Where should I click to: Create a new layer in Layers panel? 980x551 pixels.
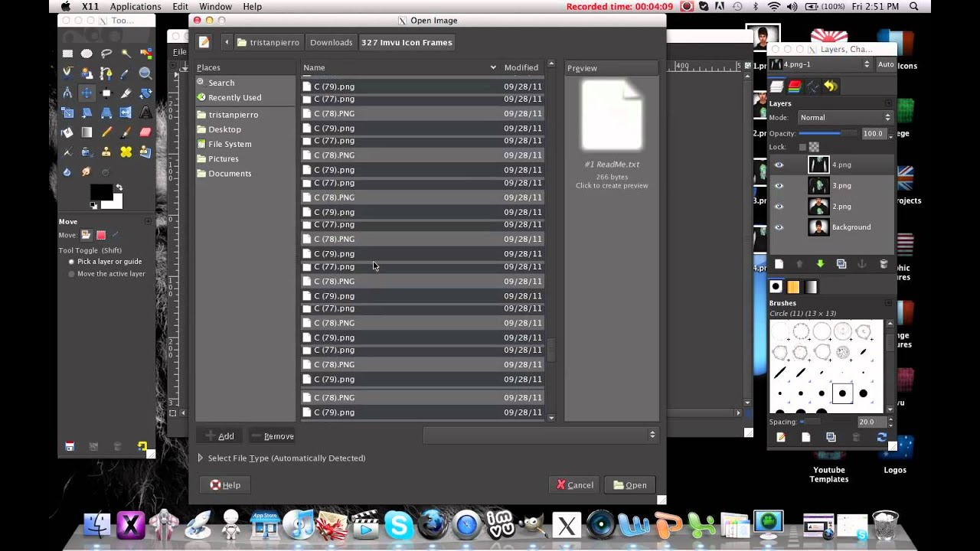(779, 264)
